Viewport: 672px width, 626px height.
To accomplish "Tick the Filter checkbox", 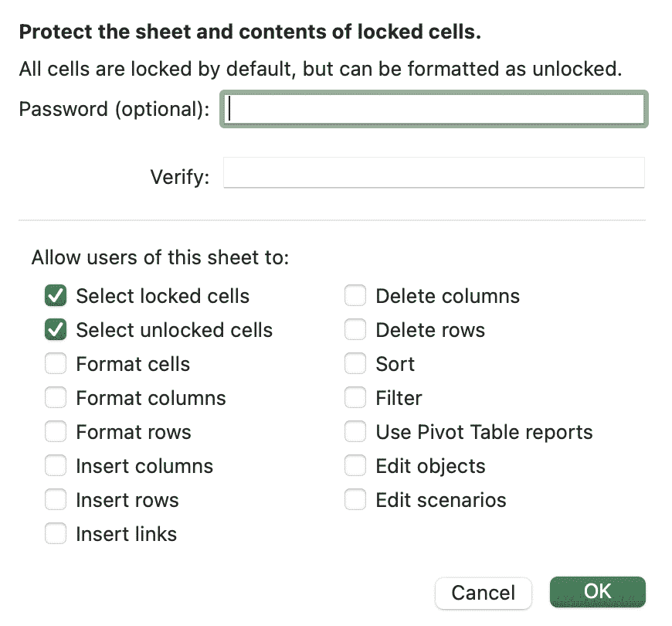I will (x=355, y=398).
